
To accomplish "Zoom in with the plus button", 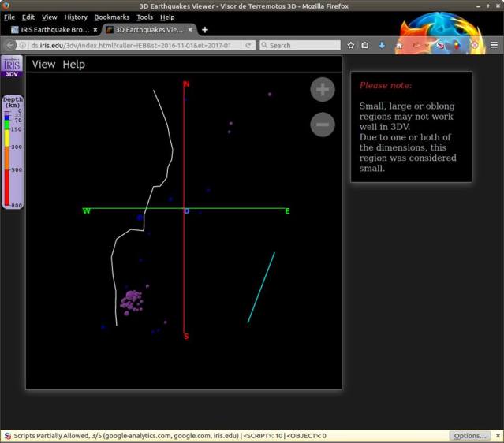I will point(322,90).
